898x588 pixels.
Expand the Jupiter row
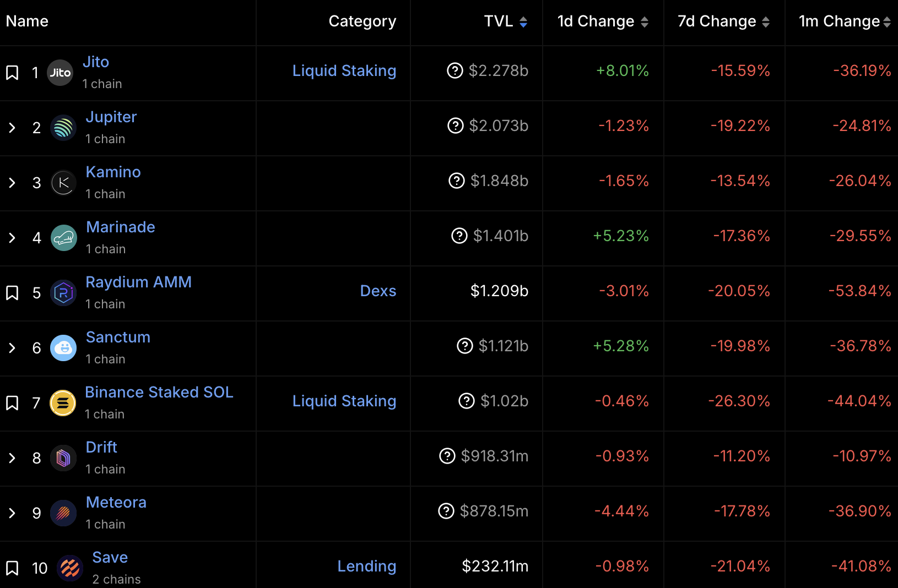click(x=12, y=128)
